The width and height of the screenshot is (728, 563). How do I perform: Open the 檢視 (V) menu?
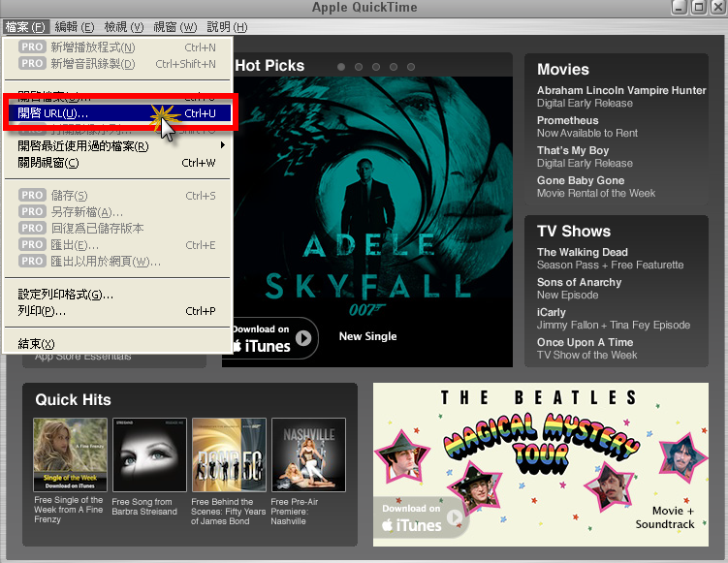tap(124, 27)
